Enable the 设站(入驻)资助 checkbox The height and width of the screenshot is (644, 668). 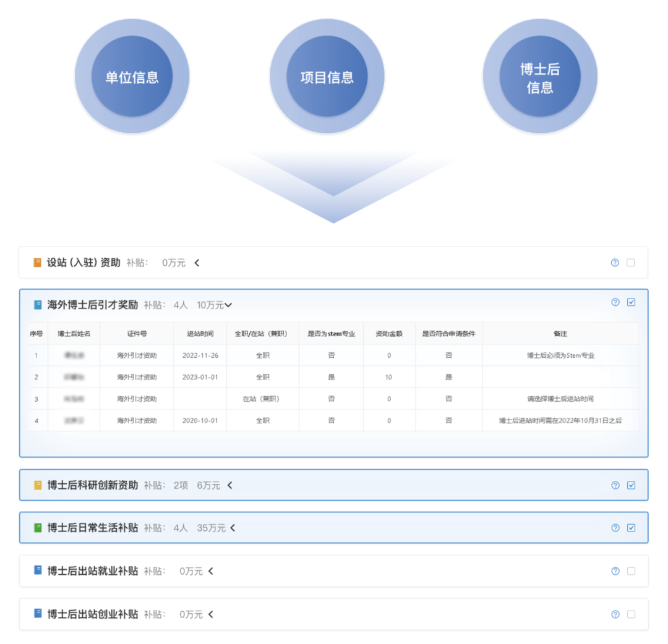(631, 263)
